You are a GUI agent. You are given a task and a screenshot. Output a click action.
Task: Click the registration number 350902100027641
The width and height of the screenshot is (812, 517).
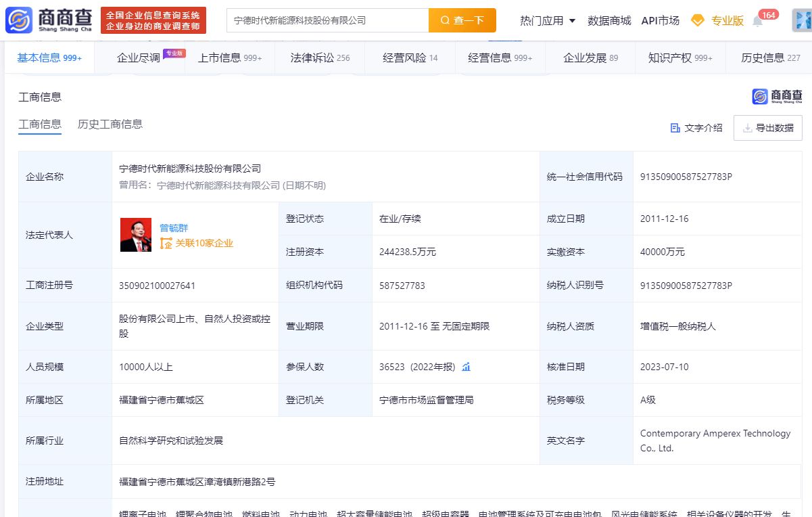pos(157,286)
